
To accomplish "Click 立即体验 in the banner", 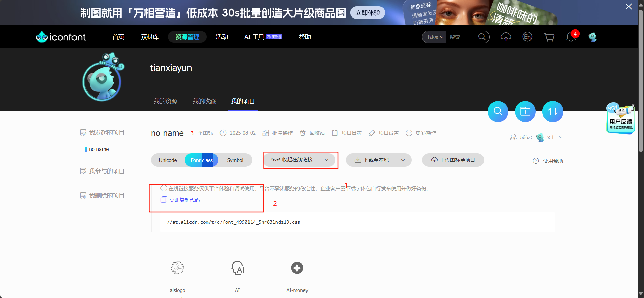I will click(368, 13).
